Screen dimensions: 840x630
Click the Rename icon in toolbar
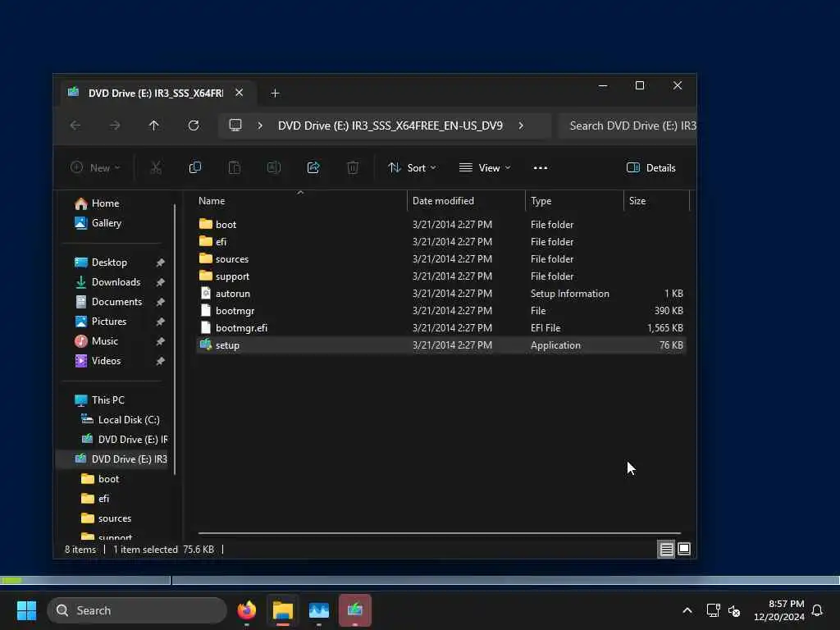274,167
